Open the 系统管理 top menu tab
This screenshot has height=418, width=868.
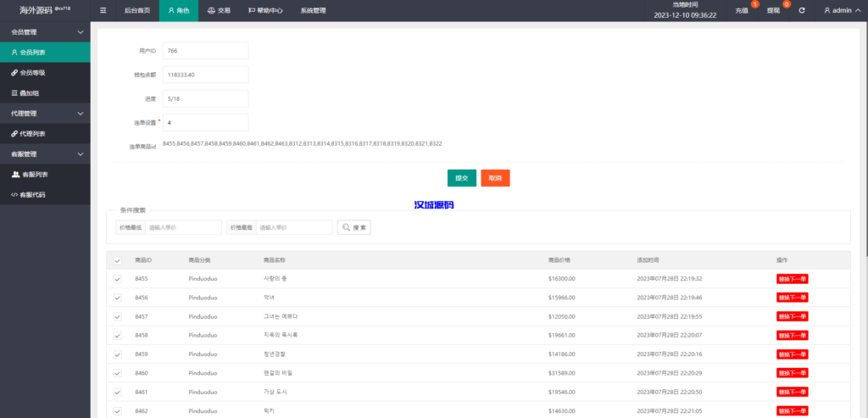[x=313, y=11]
